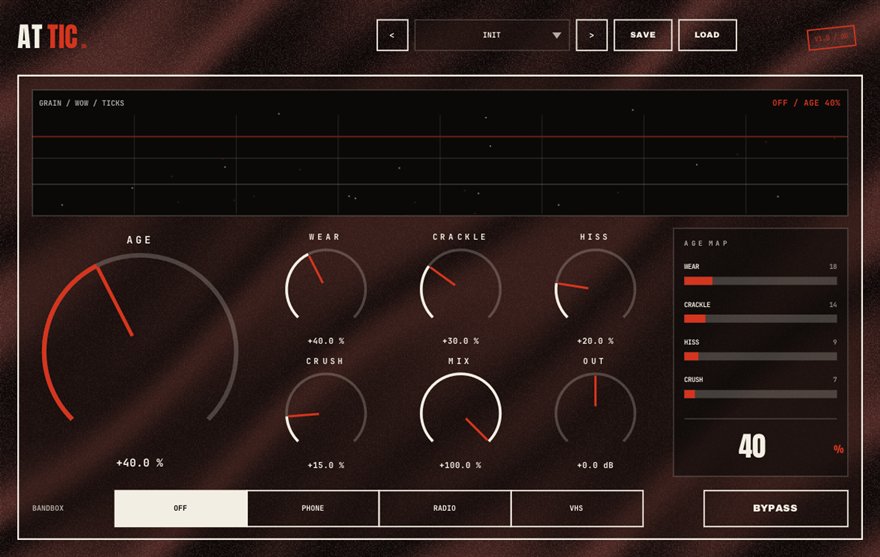
Task: Click the OFF / AGE 40% status text
Action: pyautogui.click(x=806, y=103)
